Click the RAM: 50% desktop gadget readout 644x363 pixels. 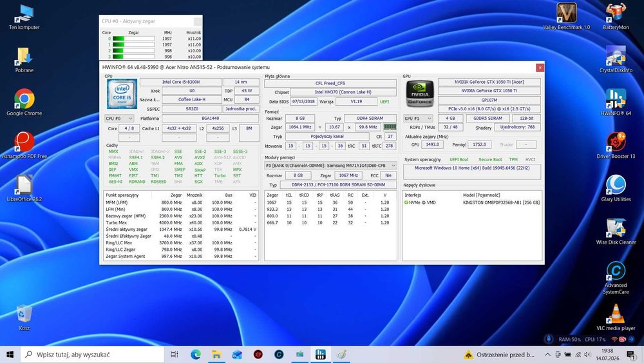pyautogui.click(x=570, y=340)
